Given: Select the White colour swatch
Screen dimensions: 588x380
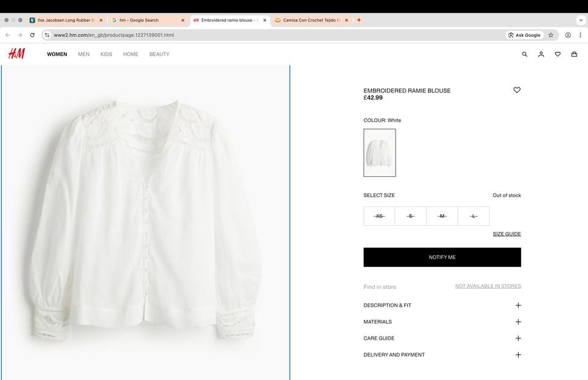Looking at the screenshot, I should pos(379,152).
